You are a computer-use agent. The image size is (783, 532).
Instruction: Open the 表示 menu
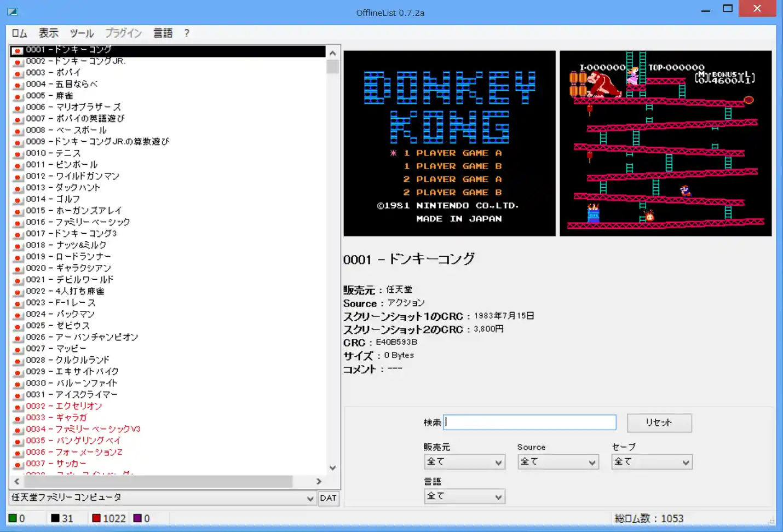click(x=48, y=33)
